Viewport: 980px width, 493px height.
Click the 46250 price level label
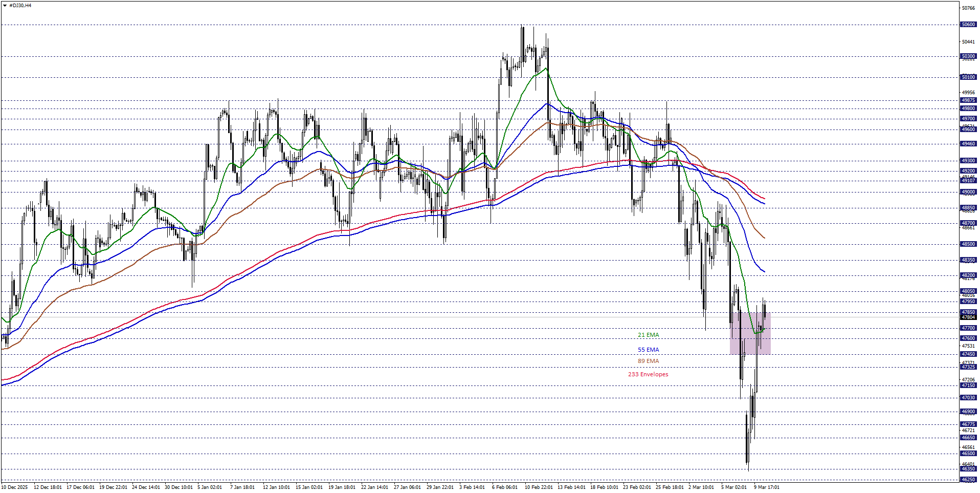968,480
